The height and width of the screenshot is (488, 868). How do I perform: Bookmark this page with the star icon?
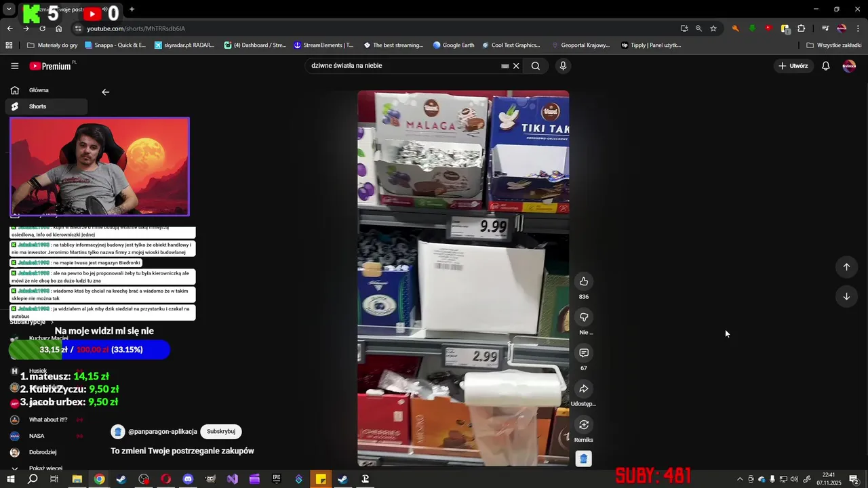pyautogui.click(x=713, y=28)
